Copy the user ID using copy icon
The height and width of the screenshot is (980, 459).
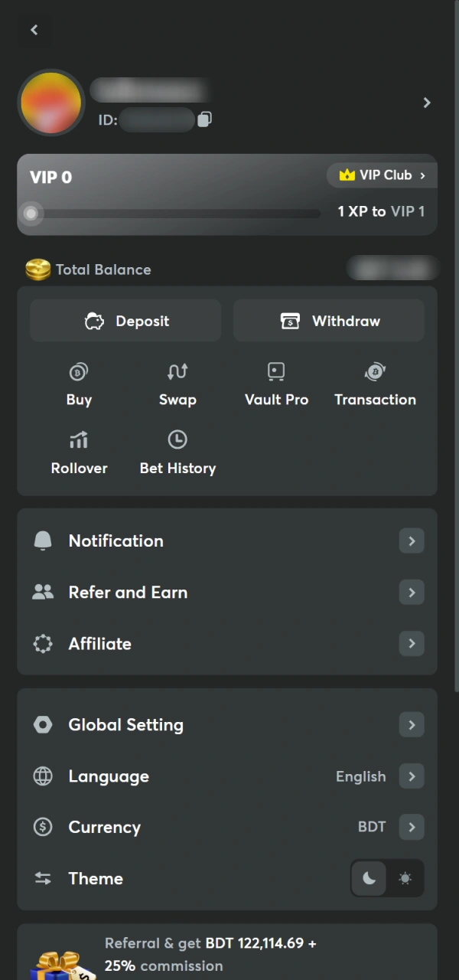tap(204, 119)
